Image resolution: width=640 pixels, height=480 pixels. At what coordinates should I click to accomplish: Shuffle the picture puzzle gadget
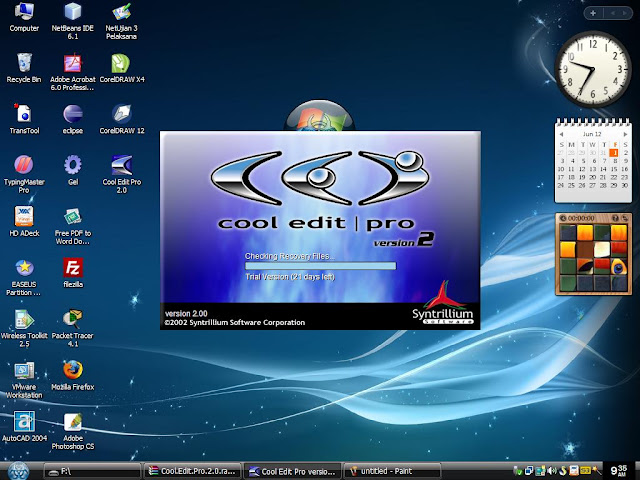click(624, 218)
